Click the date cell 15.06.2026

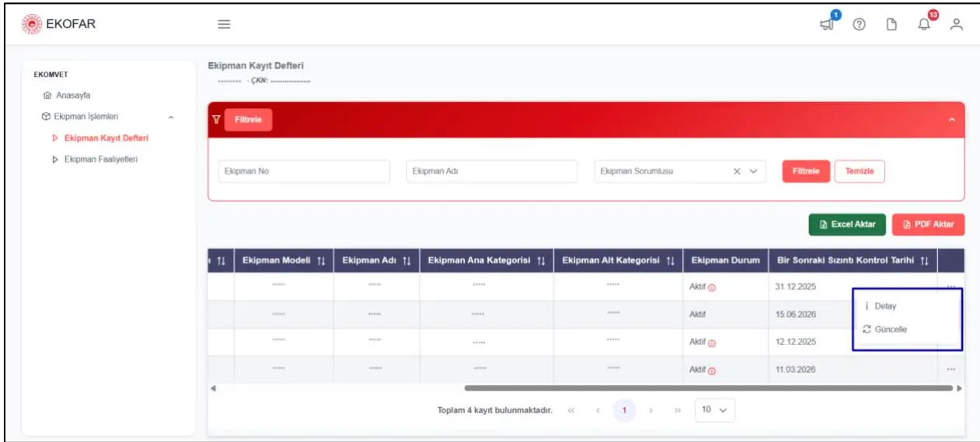pos(795,315)
